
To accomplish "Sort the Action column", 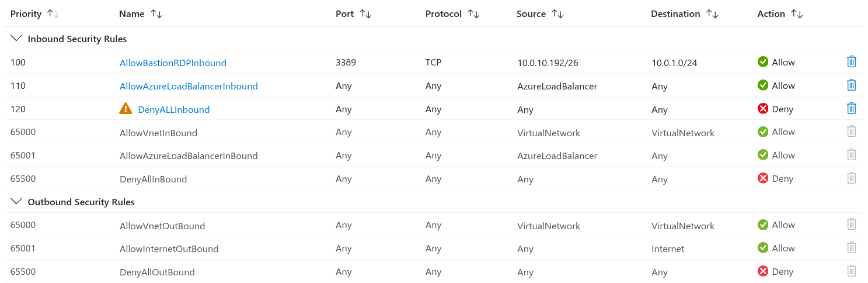I will pyautogui.click(x=797, y=13).
